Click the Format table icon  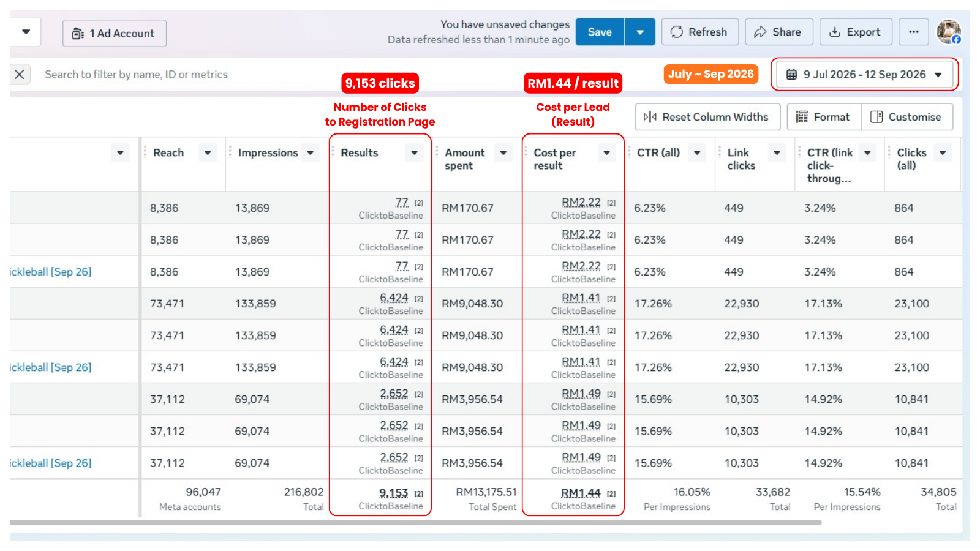pyautogui.click(x=801, y=116)
